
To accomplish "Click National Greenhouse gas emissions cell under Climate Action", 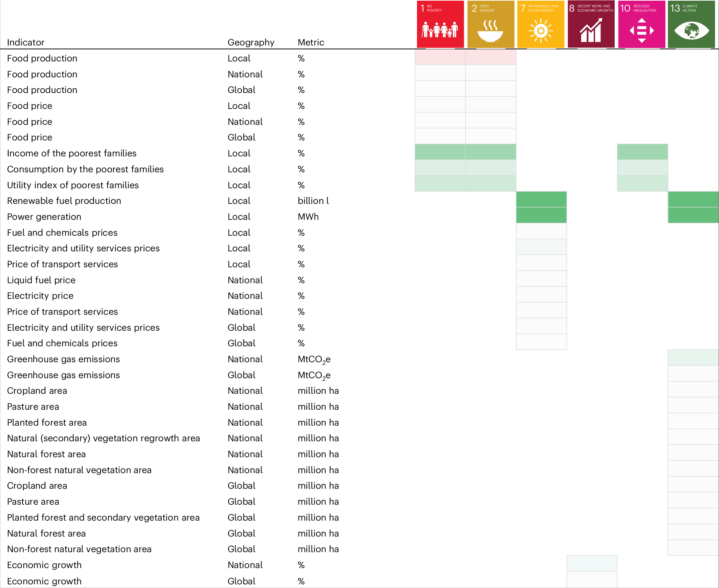I will tap(693, 358).
